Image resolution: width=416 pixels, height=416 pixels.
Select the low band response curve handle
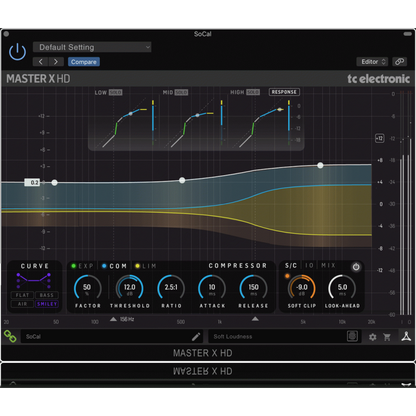[131, 114]
